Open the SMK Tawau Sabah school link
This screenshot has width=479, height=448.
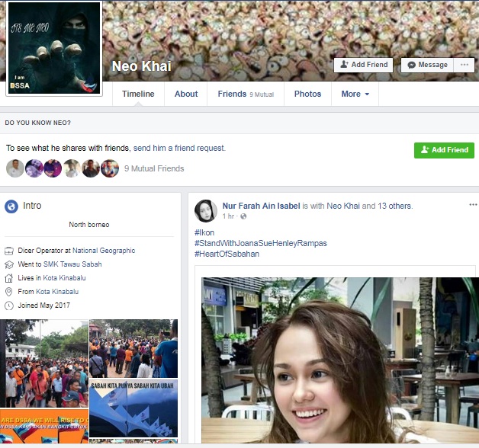(72, 264)
